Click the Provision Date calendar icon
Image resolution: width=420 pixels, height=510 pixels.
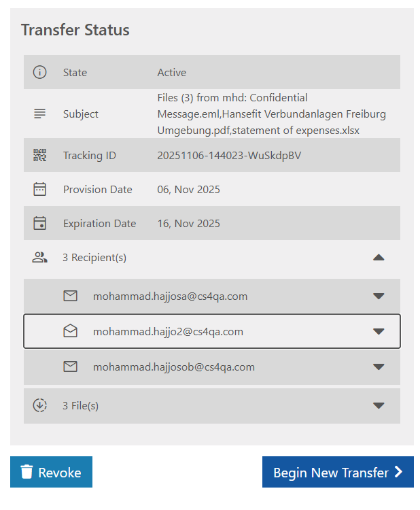pos(40,190)
